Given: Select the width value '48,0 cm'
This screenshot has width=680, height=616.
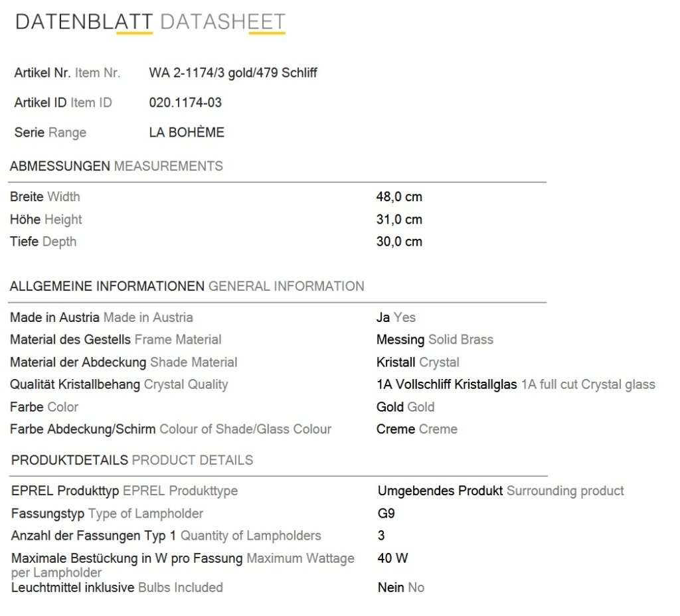Looking at the screenshot, I should [399, 196].
